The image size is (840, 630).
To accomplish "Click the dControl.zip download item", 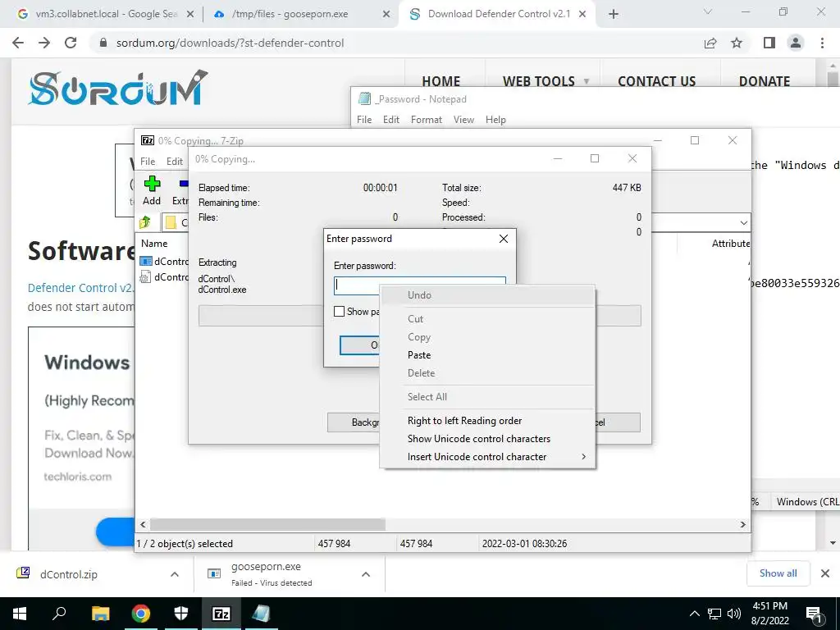I will pyautogui.click(x=69, y=574).
